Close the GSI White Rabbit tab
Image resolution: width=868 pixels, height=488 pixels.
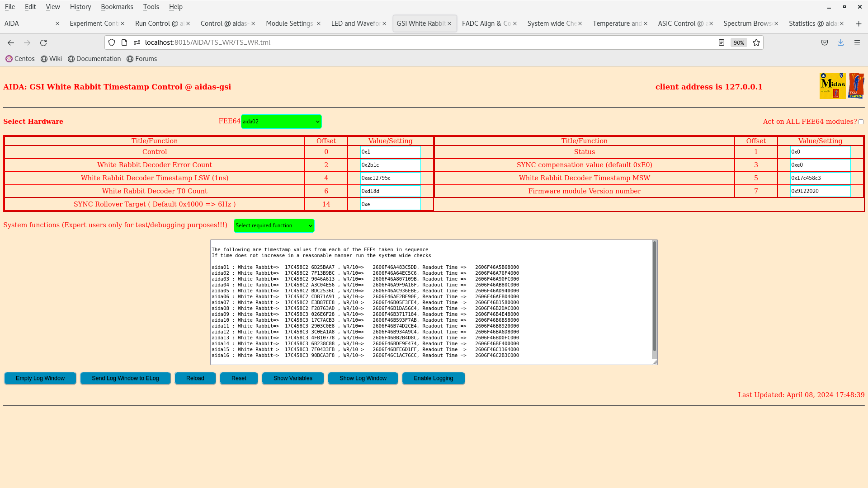click(449, 23)
